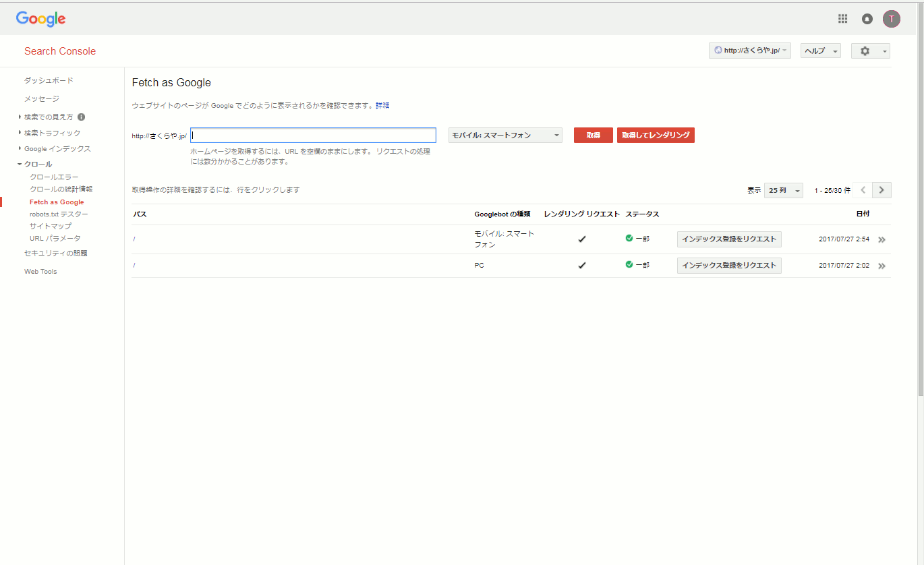Open the ヘルプ dropdown

821,51
